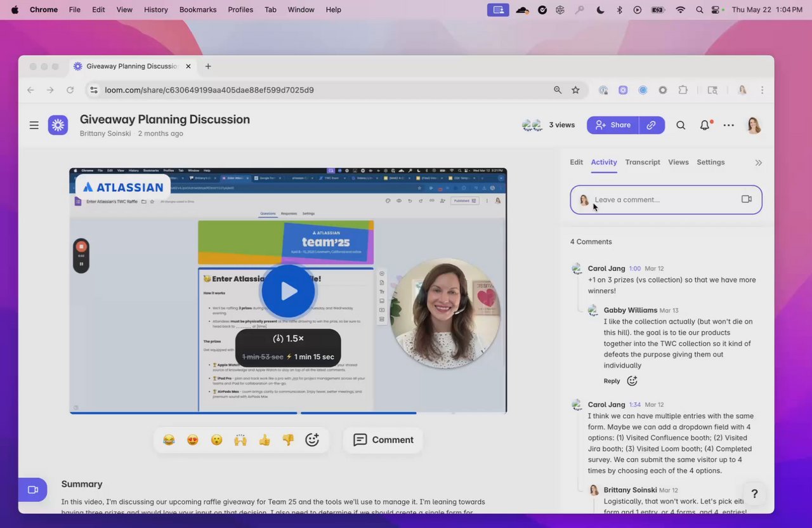Screen dimensions: 812x528
Task: Click the Loom logo icon
Action: click(58, 125)
